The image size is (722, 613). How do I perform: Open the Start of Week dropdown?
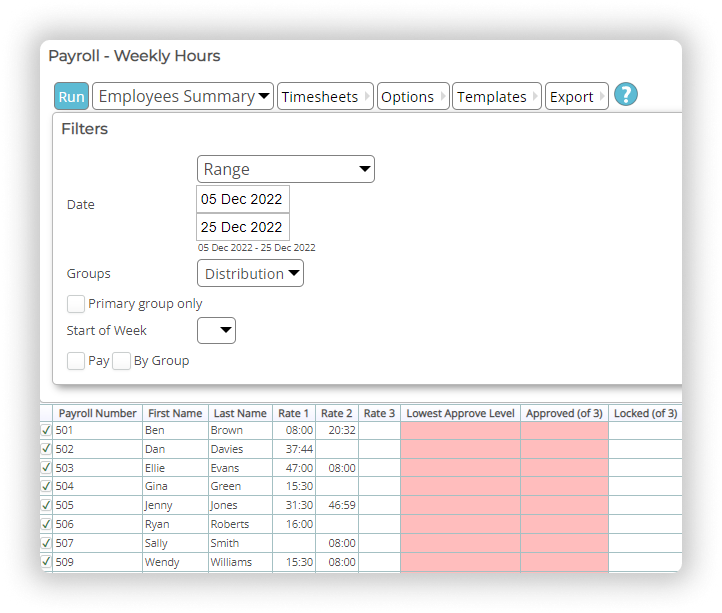pyautogui.click(x=216, y=330)
